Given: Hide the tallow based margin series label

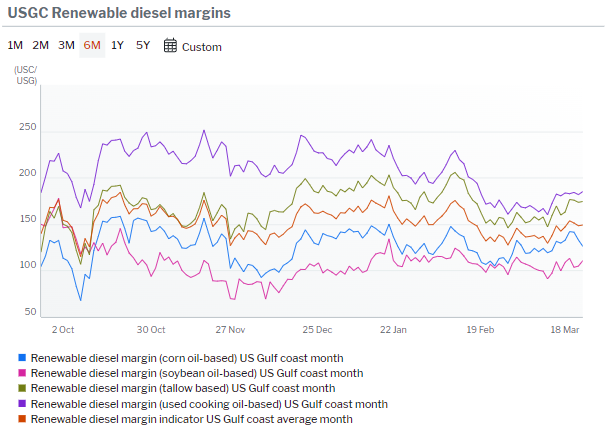Looking at the screenshot, I should click(x=183, y=388).
